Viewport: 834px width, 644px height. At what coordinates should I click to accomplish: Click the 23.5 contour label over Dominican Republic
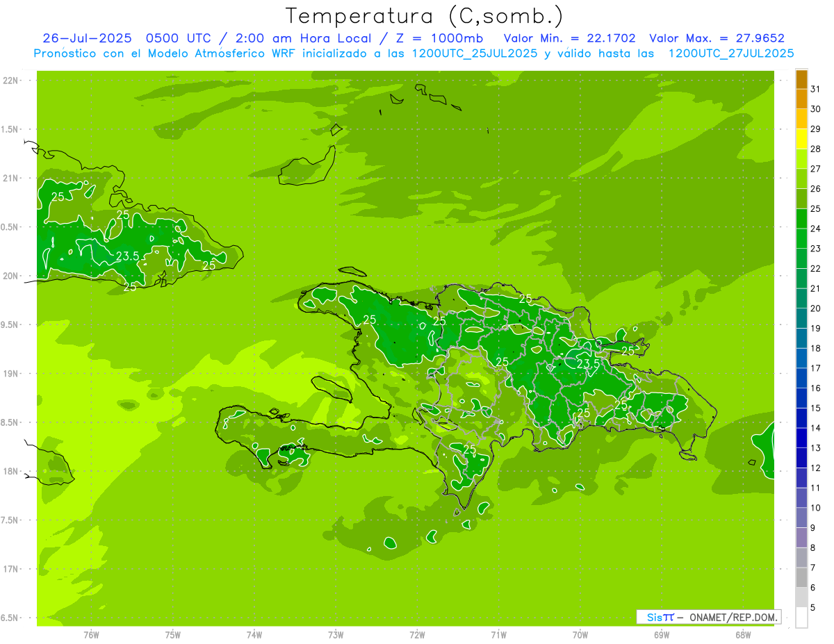pyautogui.click(x=588, y=363)
